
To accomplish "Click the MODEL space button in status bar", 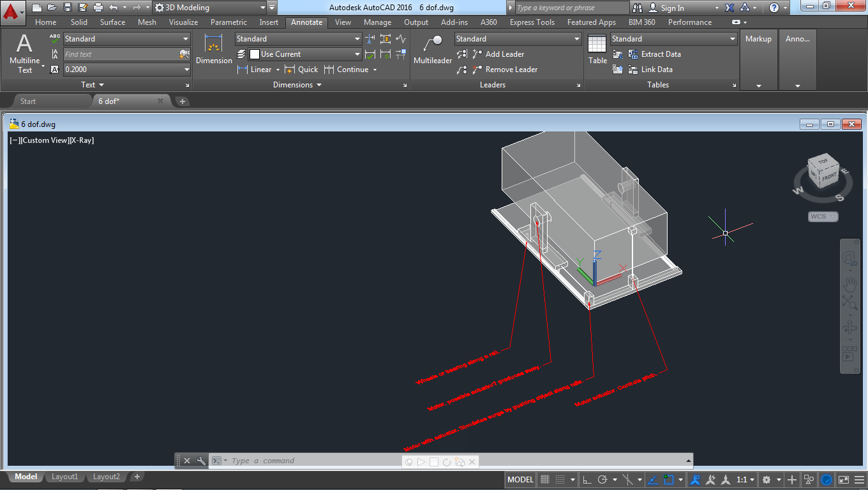I will pyautogui.click(x=520, y=479).
